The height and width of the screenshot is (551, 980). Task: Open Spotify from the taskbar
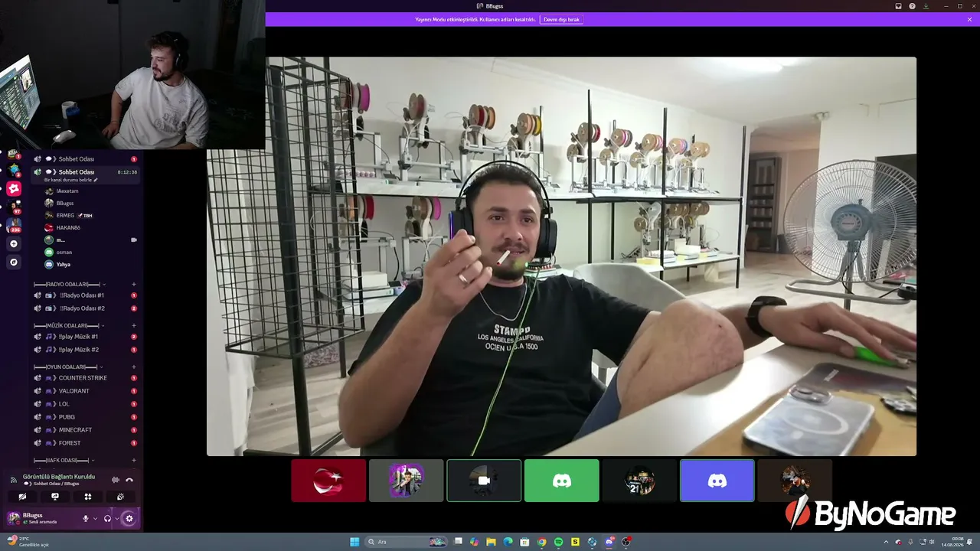(558, 542)
